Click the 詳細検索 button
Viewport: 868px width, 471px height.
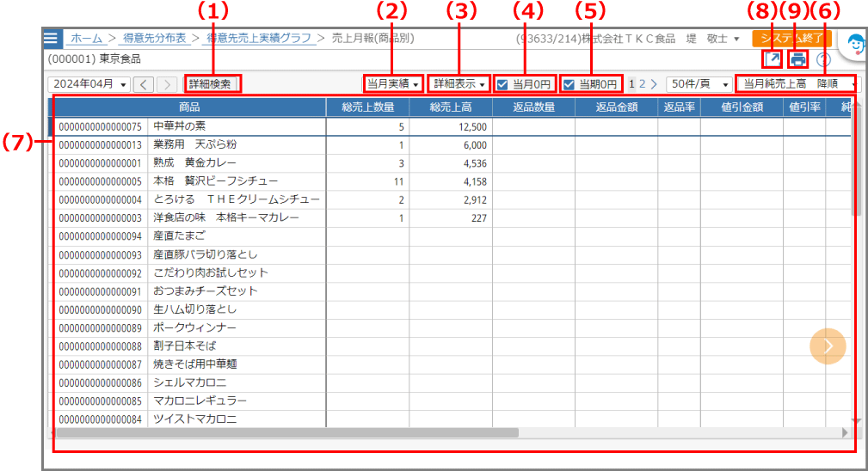[x=211, y=84]
